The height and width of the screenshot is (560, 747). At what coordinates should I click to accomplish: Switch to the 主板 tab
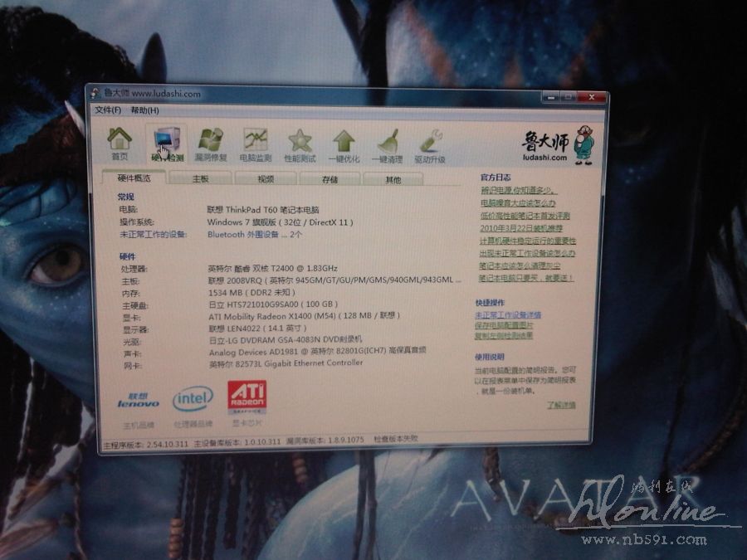click(x=201, y=179)
